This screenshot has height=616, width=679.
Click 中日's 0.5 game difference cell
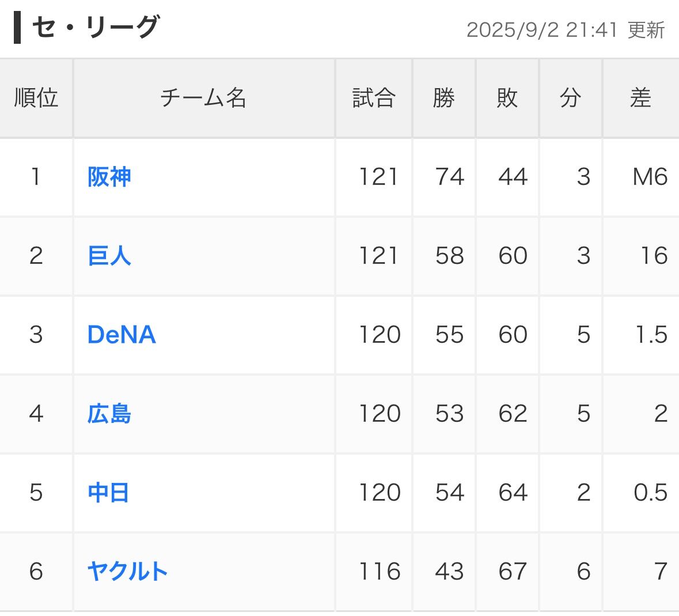(650, 493)
